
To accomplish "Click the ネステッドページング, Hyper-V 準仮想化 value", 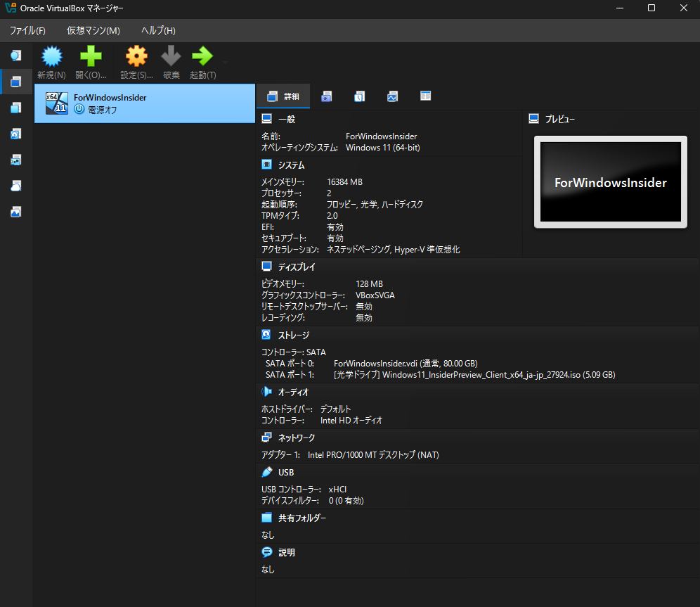I will point(394,250).
